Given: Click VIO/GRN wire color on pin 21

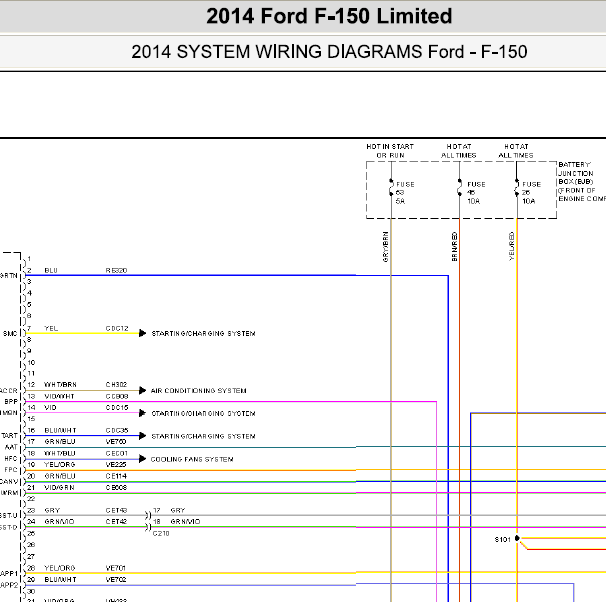Looking at the screenshot, I should click(59, 488).
